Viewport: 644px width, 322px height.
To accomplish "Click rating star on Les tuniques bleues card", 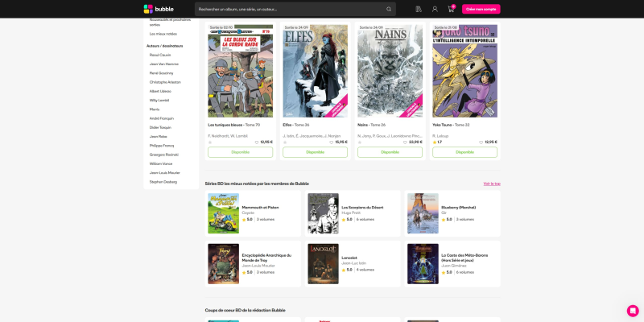I will 210,142.
